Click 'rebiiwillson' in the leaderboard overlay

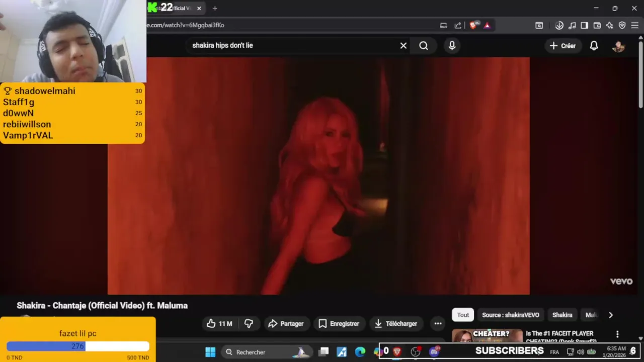pyautogui.click(x=27, y=124)
